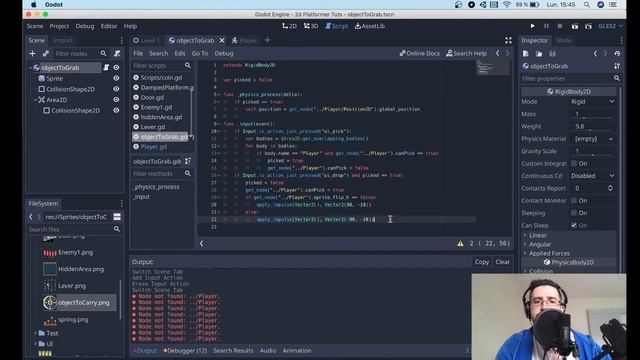Click Search Help button
The width and height of the screenshot is (640, 360).
pos(467,53)
